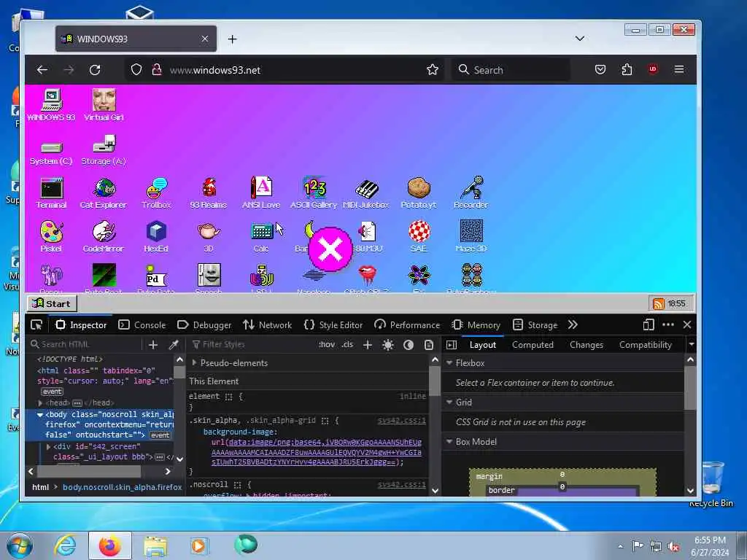
Task: Select body.noscroll.skin_alpha.firefox breadcrumb
Action: [123, 487]
